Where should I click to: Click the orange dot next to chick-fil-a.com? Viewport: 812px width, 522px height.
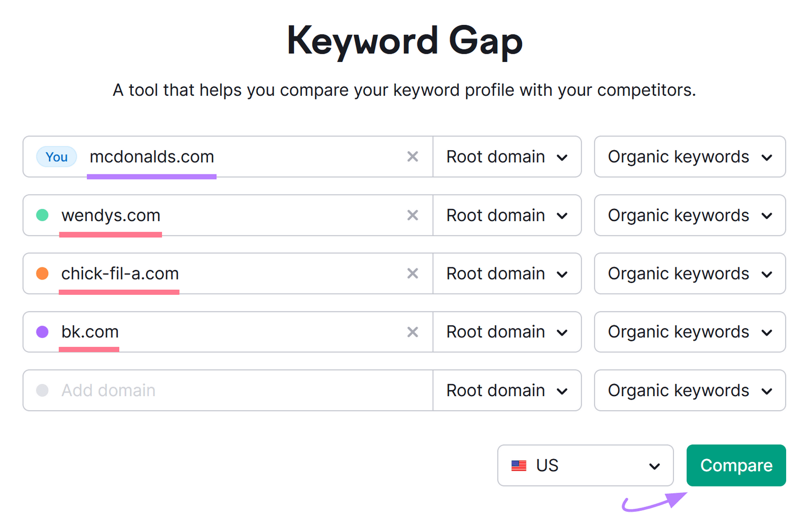(42, 273)
